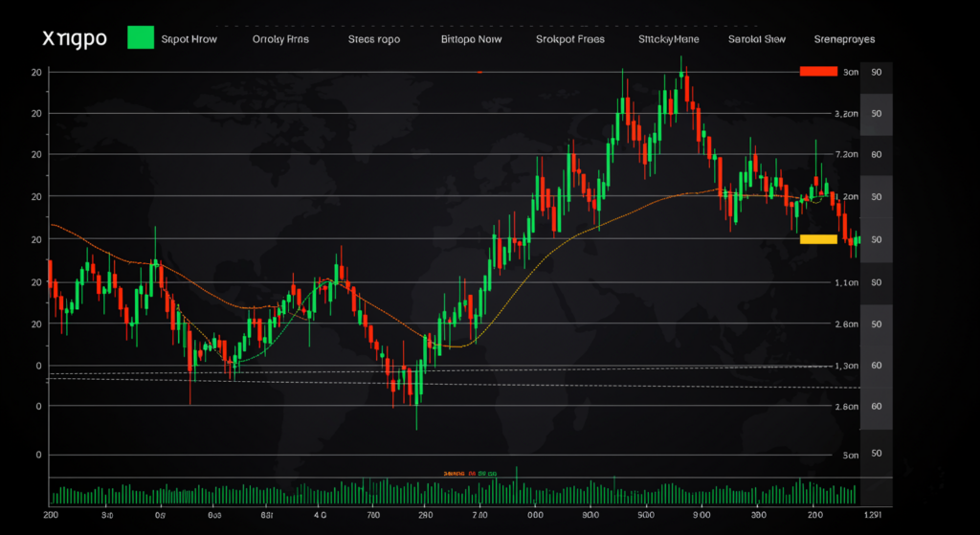Open the Sreneproyes menu
The width and height of the screenshot is (980, 535).
tap(844, 39)
